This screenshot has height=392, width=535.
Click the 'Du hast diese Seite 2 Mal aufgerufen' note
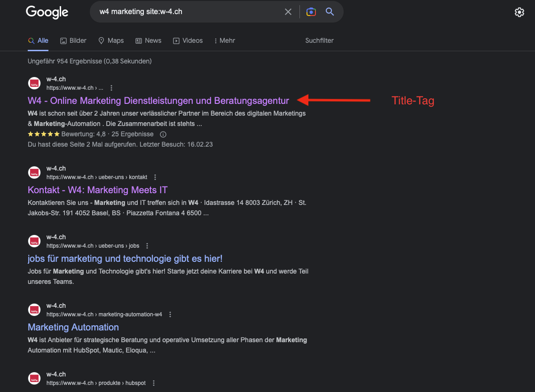120,145
